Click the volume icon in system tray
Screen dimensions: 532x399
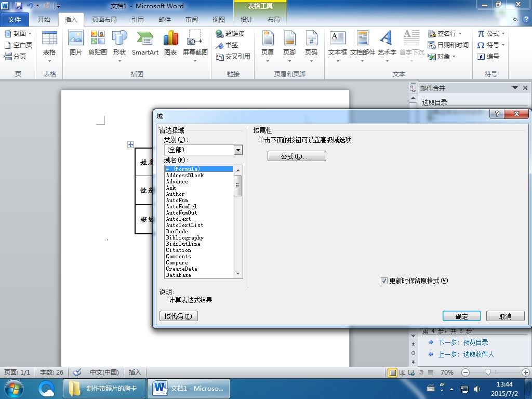(477, 389)
